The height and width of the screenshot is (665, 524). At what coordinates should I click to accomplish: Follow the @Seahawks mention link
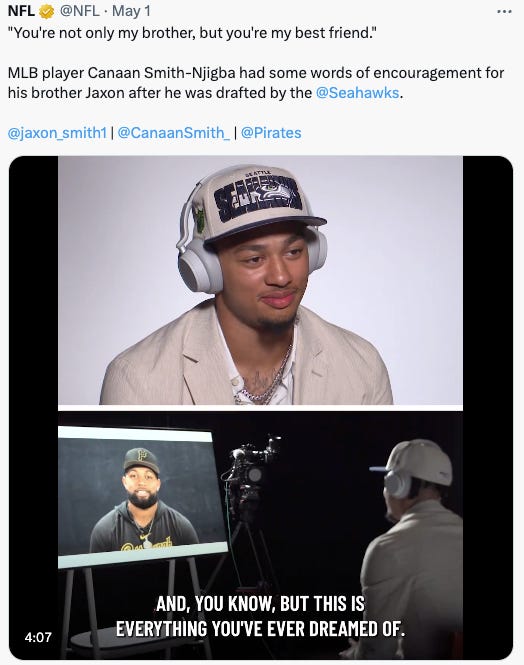357,93
